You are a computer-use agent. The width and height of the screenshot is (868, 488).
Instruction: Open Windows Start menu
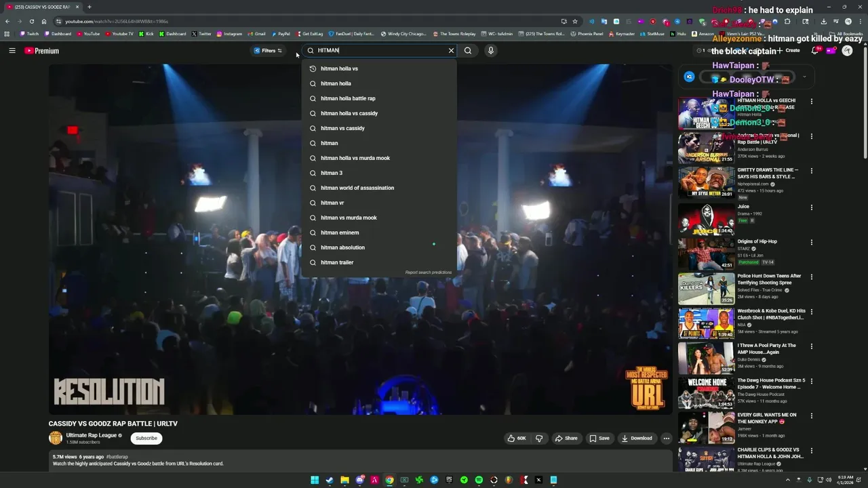pos(315,480)
